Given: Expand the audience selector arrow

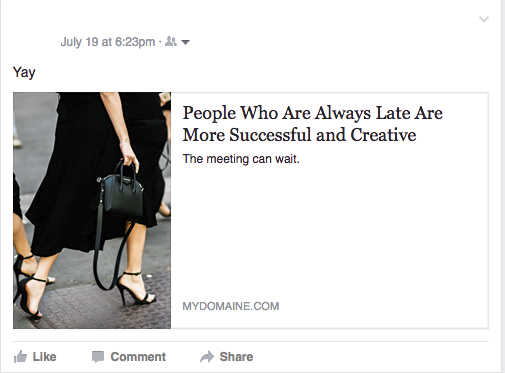Looking at the screenshot, I should click(x=185, y=42).
